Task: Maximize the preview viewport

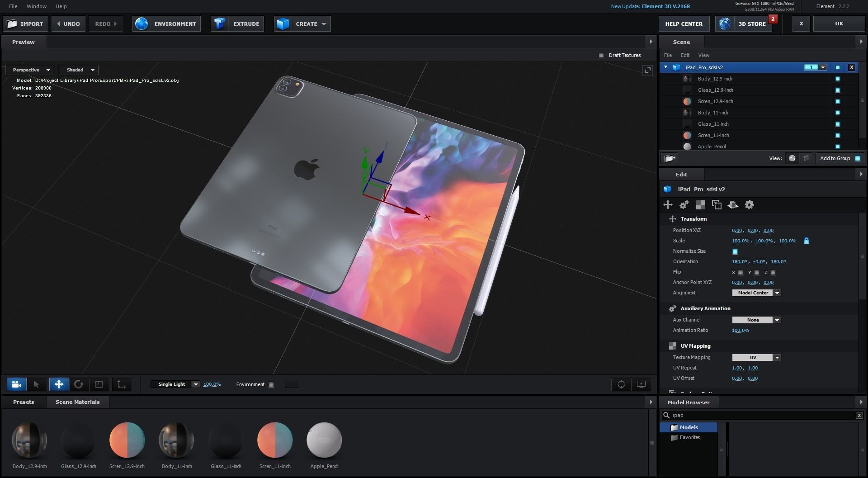Action: click(647, 70)
